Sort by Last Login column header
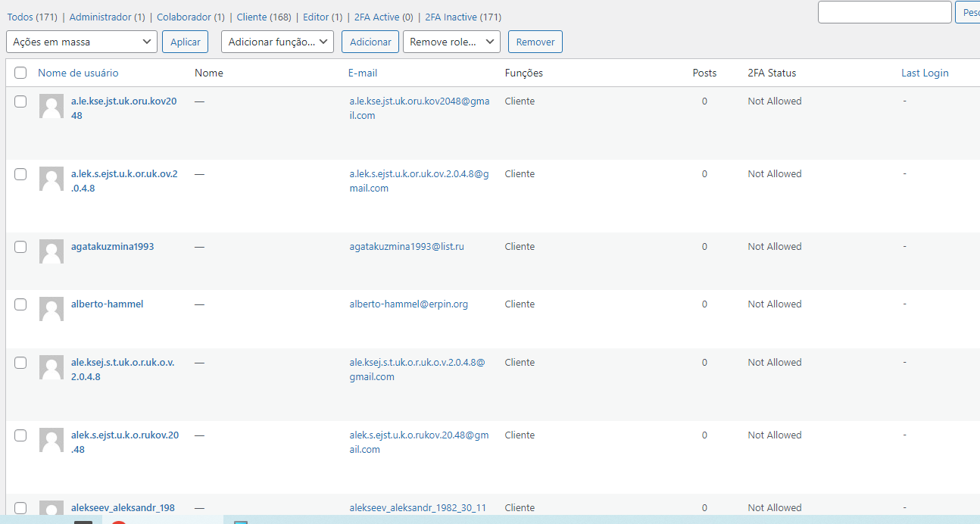Viewport: 980px width, 524px height. tap(925, 73)
